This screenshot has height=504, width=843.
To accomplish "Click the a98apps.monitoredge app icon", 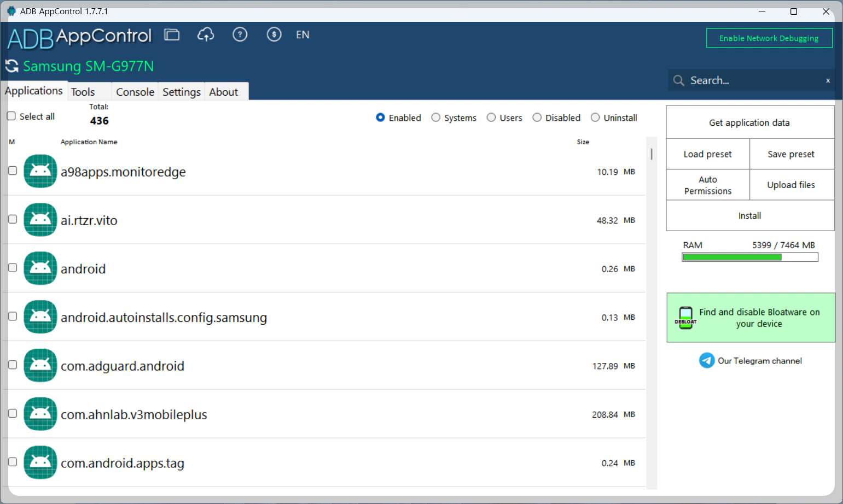I will pos(40,172).
